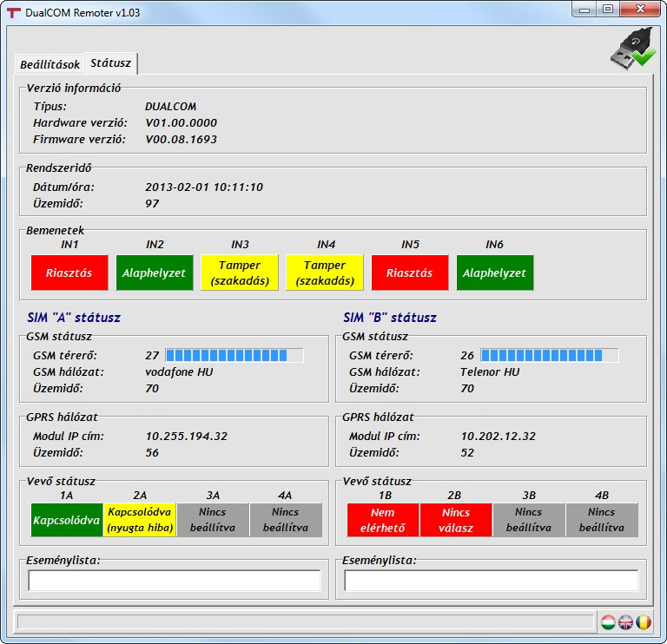The image size is (667, 644).
Task: Click type value DUALCOM
Action: pyautogui.click(x=170, y=106)
